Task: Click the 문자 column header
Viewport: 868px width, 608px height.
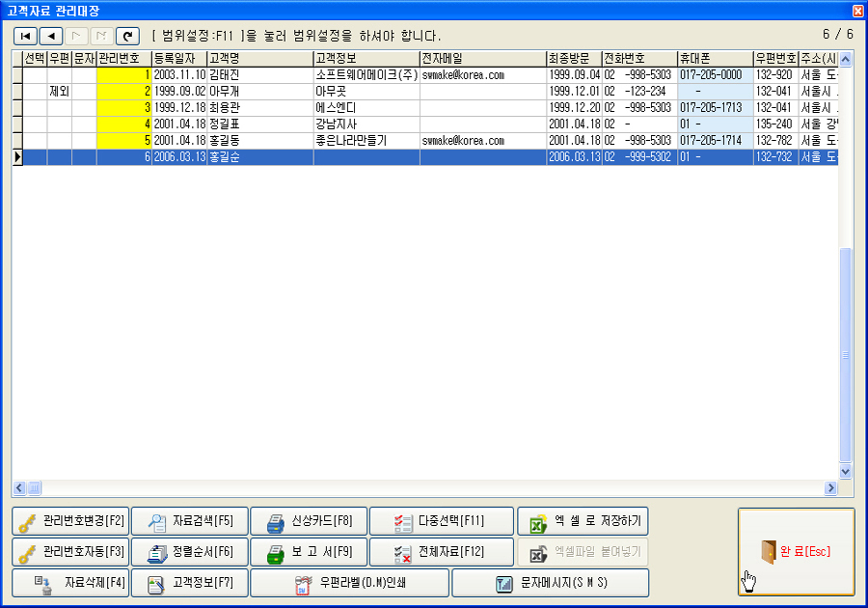Action: click(x=84, y=59)
